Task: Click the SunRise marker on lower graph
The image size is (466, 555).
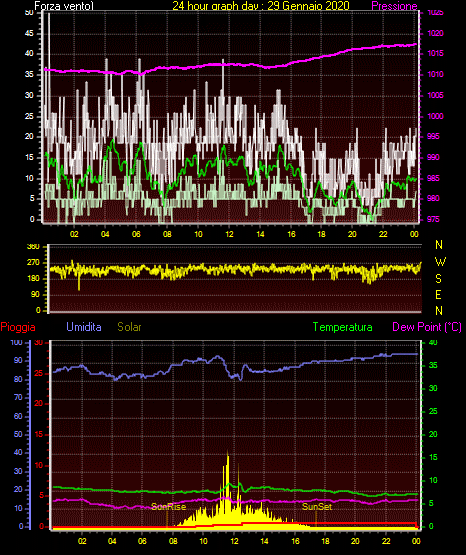Action: coord(168,507)
